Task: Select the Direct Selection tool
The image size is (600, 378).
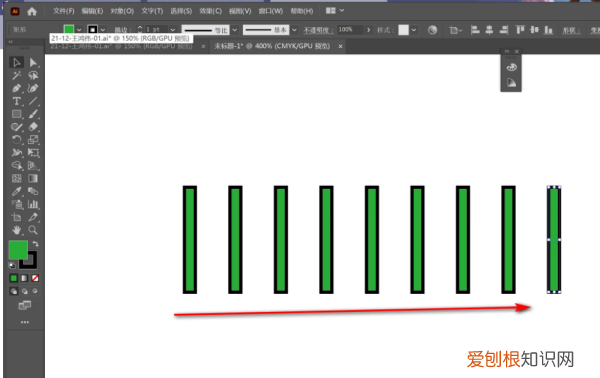Action: (x=33, y=62)
